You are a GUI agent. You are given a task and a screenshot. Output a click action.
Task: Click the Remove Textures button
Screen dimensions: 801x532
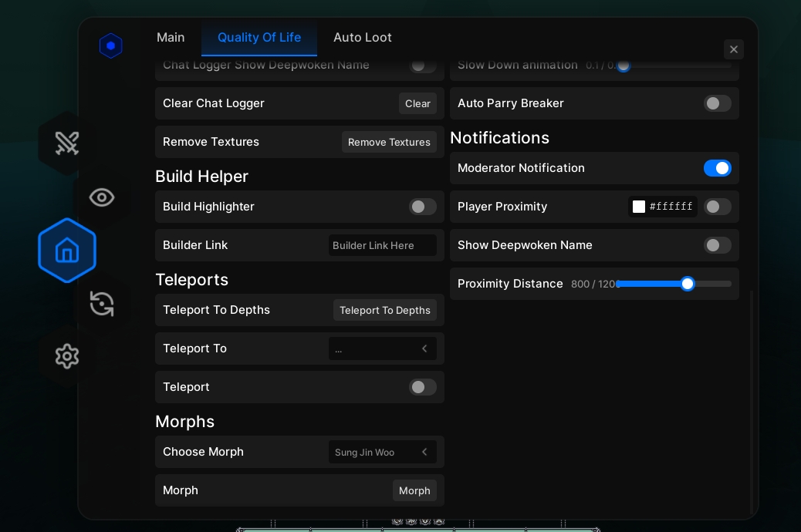click(389, 142)
